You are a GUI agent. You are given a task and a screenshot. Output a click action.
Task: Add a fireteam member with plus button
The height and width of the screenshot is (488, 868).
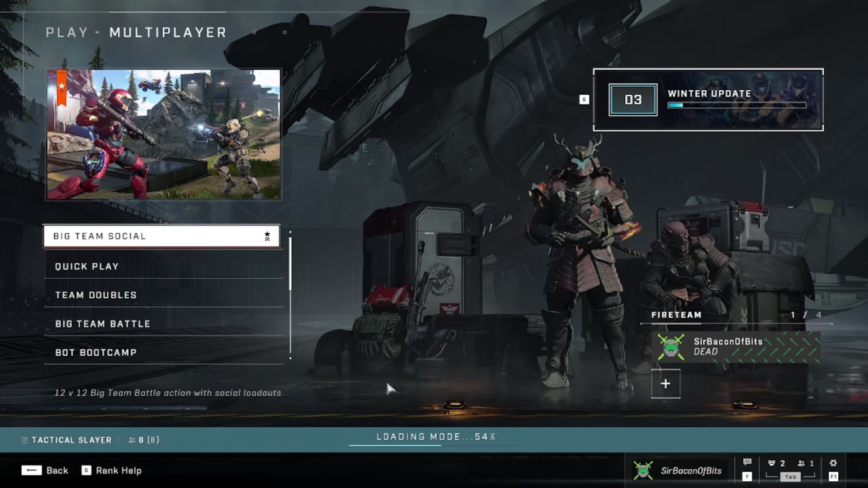(665, 384)
